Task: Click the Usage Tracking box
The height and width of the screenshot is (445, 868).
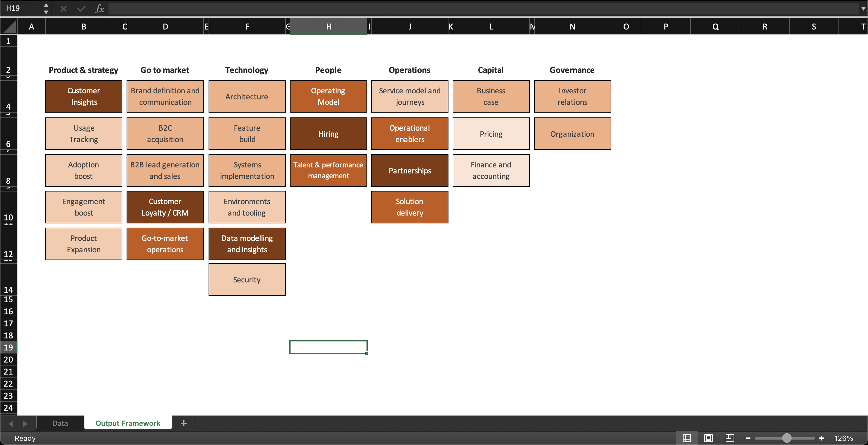Action: (83, 134)
